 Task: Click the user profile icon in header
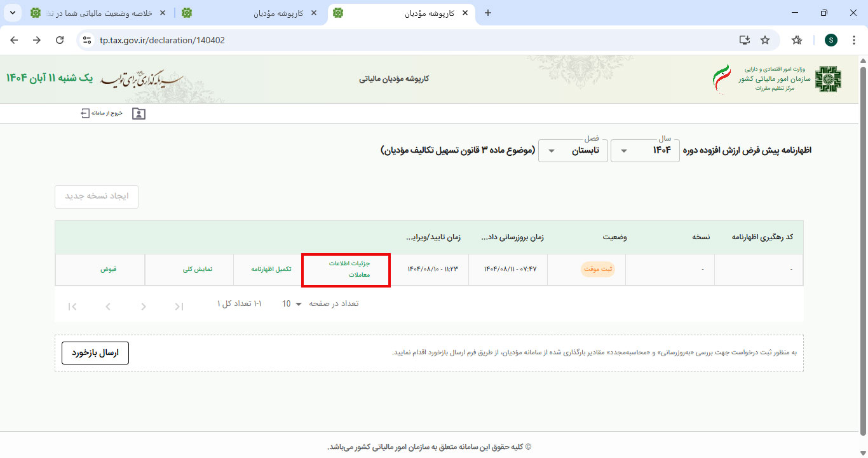pyautogui.click(x=139, y=114)
